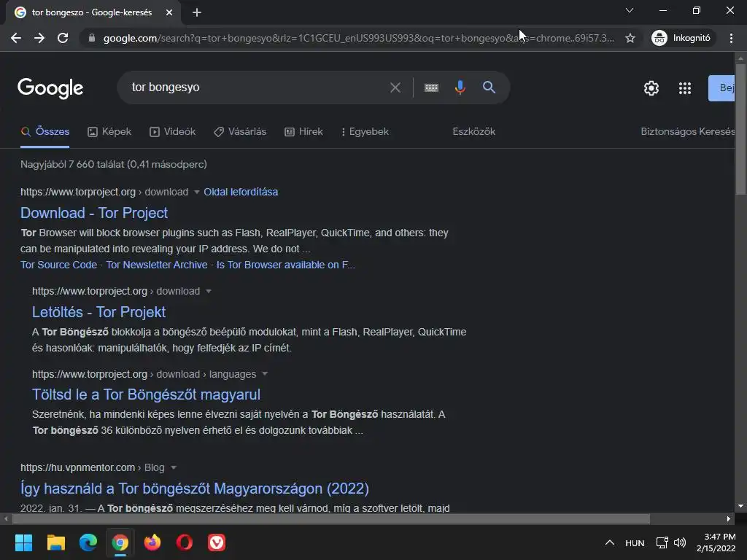Click the Google logo
The width and height of the screenshot is (747, 560).
tap(50, 88)
